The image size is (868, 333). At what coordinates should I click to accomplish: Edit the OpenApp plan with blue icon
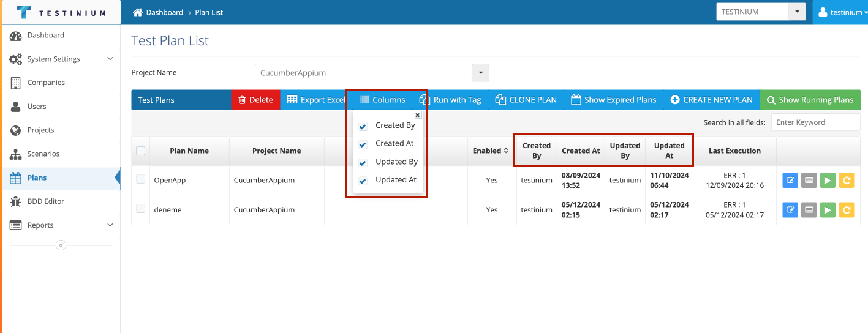(x=791, y=180)
